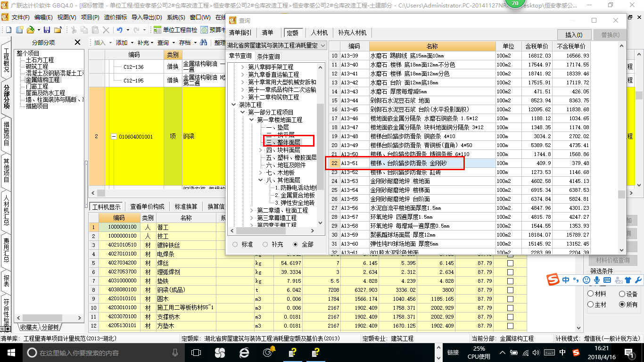Viewport: 644px width, 362px height.
Task: Click the green 70 badge in the title bar
Action: coord(514,3)
